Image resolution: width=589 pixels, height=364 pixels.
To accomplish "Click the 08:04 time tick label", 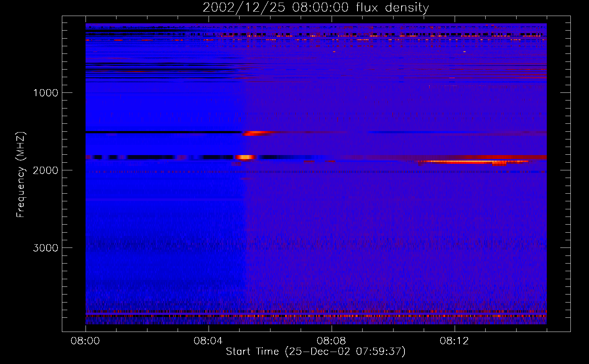I will (x=208, y=341).
